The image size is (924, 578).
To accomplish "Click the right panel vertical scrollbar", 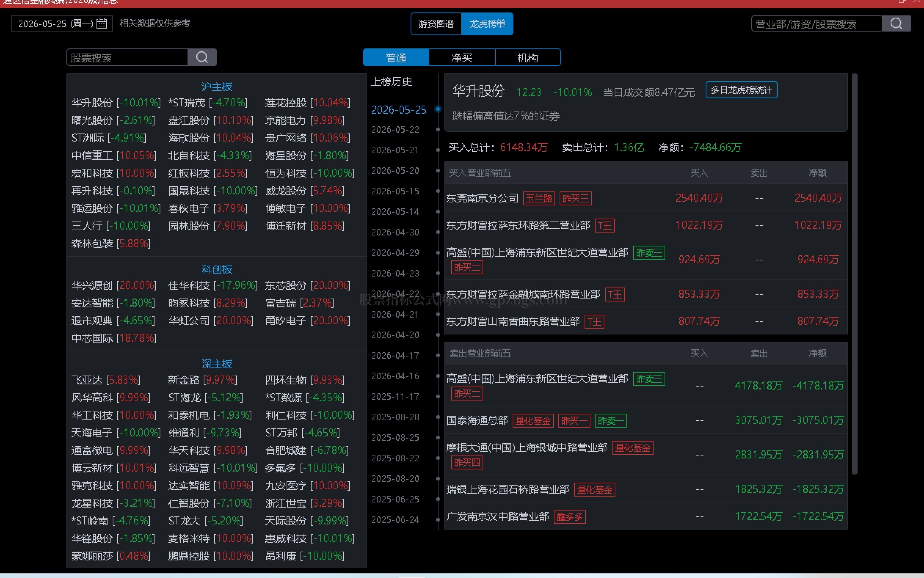I will [854, 274].
